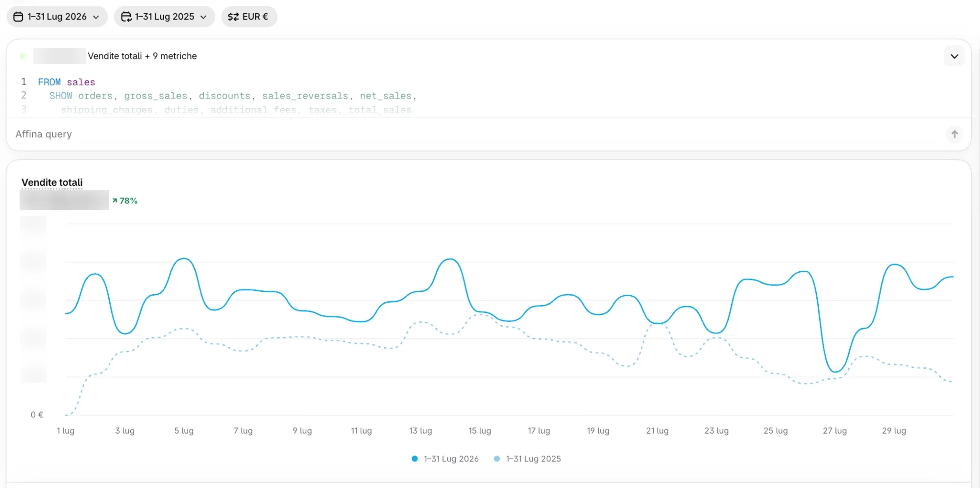Click the 21 lug axis label

tap(657, 431)
